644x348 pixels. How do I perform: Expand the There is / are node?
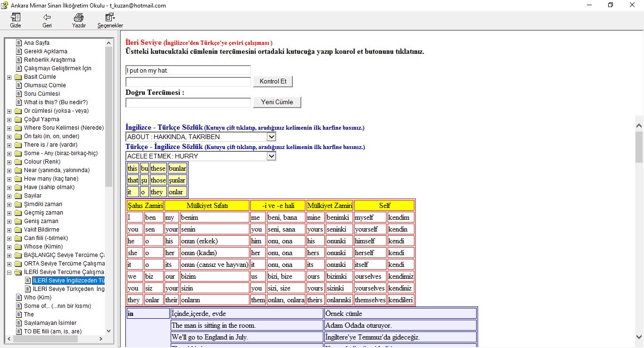[9, 145]
